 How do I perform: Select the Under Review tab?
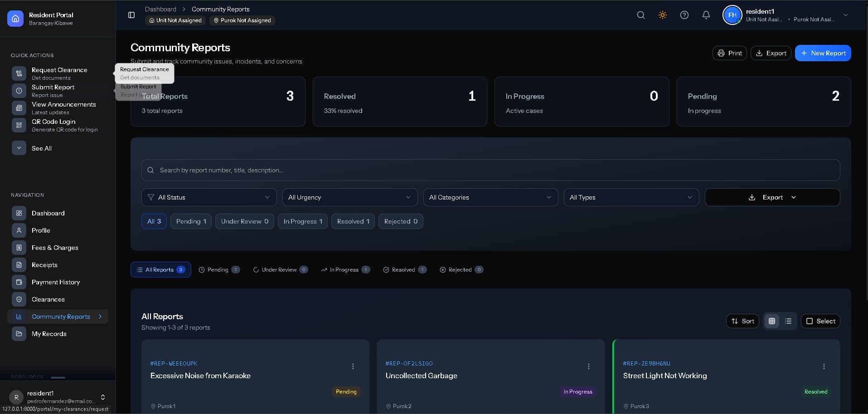coord(280,270)
